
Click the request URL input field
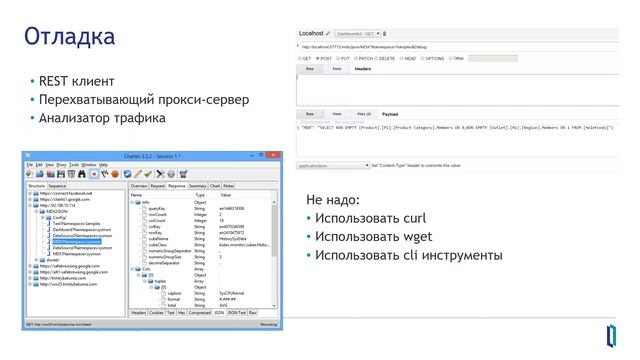[459, 47]
